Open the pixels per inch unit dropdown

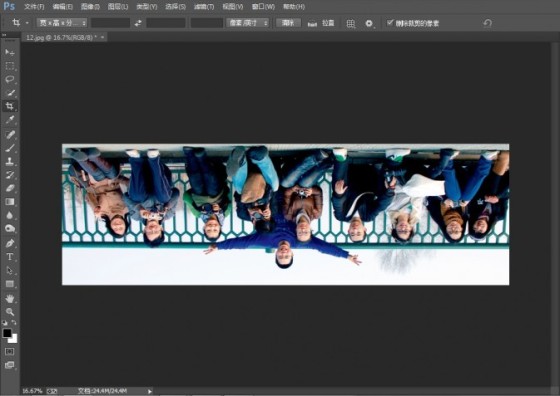(x=248, y=23)
